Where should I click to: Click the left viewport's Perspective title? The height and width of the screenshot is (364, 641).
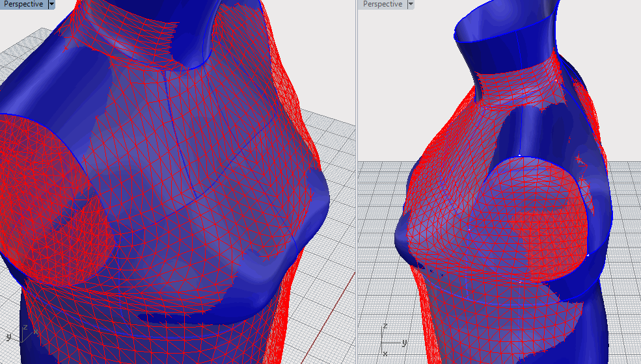point(23,4)
